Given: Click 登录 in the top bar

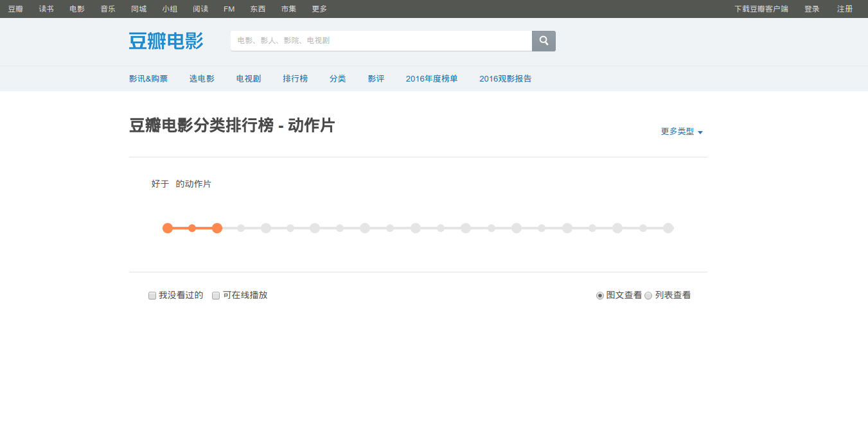Looking at the screenshot, I should (x=812, y=9).
